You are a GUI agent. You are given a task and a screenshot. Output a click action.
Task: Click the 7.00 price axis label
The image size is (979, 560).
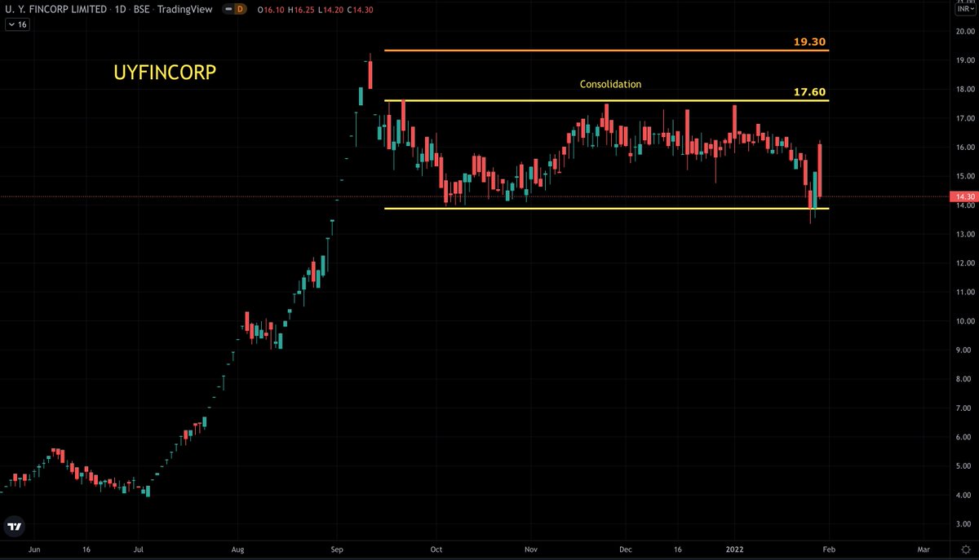pos(965,408)
